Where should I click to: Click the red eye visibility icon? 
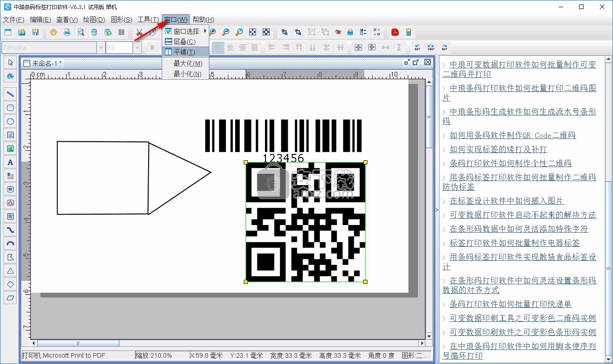pyautogui.click(x=338, y=32)
